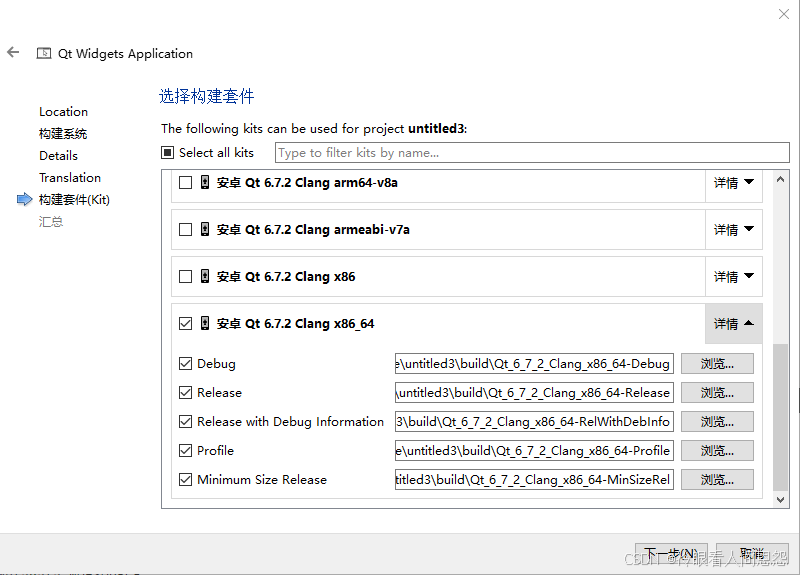
Task: Click the Release build path field
Action: pos(534,393)
